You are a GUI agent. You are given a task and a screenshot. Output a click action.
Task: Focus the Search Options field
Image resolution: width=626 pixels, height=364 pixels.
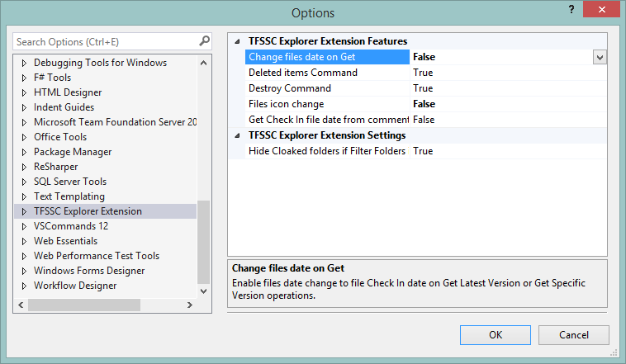click(x=111, y=41)
